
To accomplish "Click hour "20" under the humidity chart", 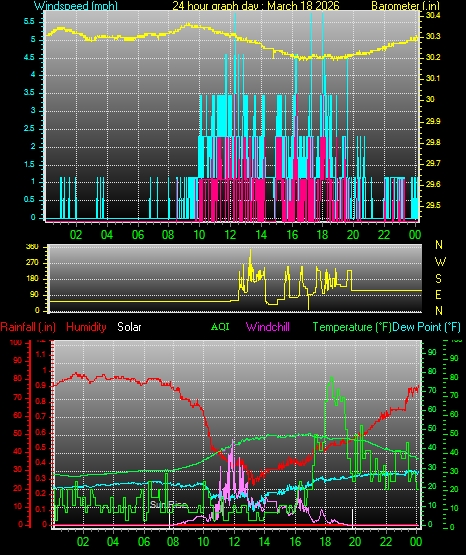I will pos(355,542).
